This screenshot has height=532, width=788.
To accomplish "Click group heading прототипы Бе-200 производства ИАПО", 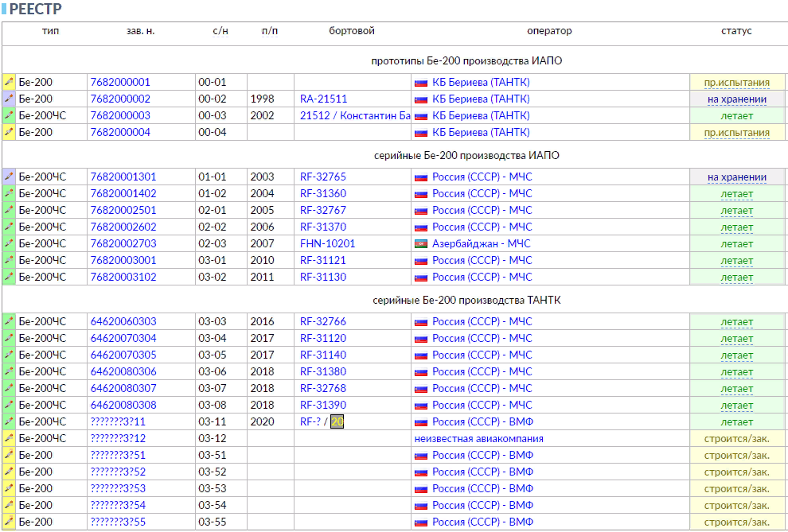I will click(466, 60).
